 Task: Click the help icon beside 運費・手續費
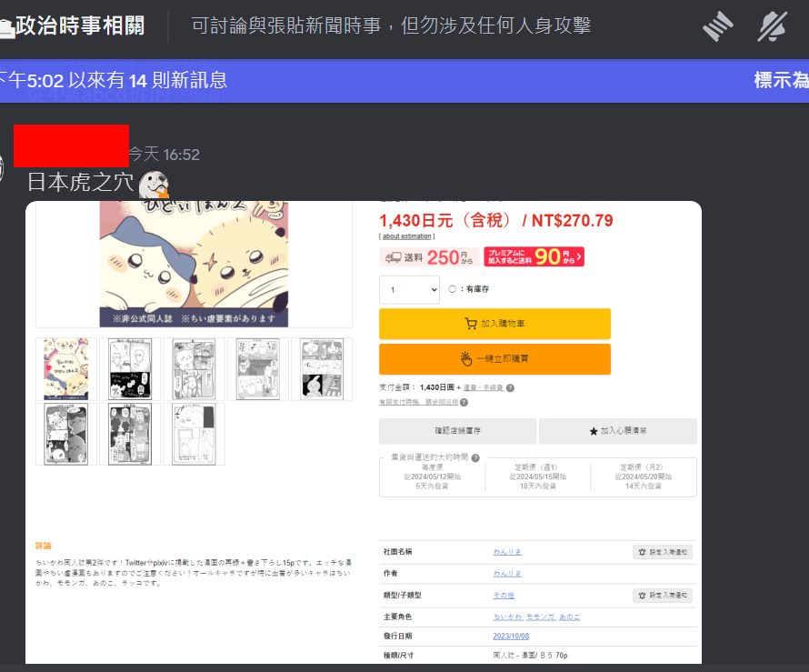coord(510,388)
